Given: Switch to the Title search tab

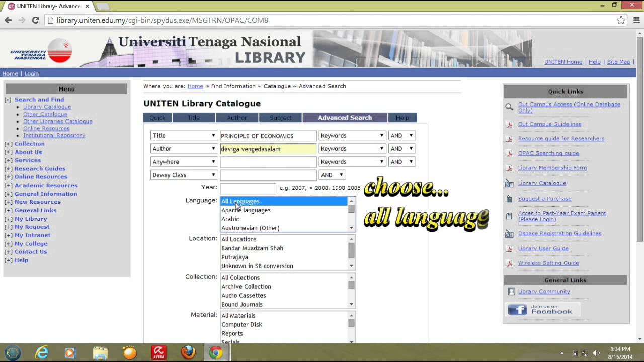Looking at the screenshot, I should point(194,118).
